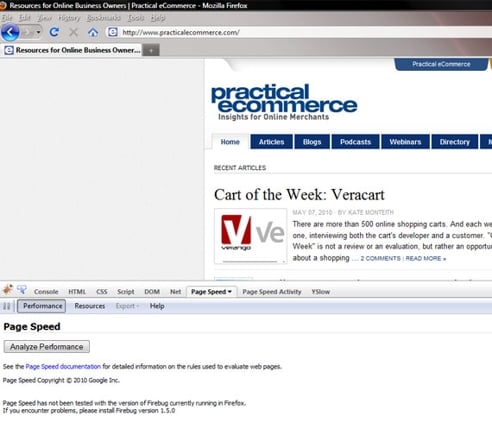
Task: Activate the Firebug inspect element icon
Action: tap(22, 290)
